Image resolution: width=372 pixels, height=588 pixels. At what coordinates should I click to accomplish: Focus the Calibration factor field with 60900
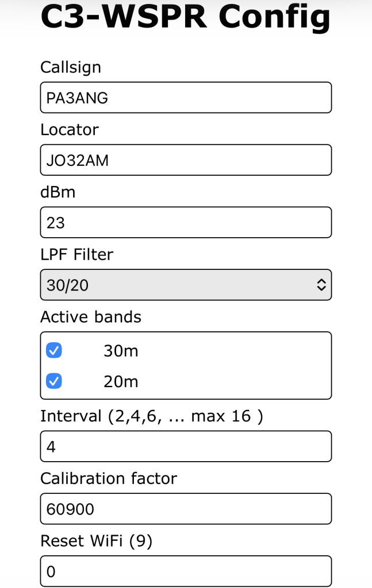point(186,509)
